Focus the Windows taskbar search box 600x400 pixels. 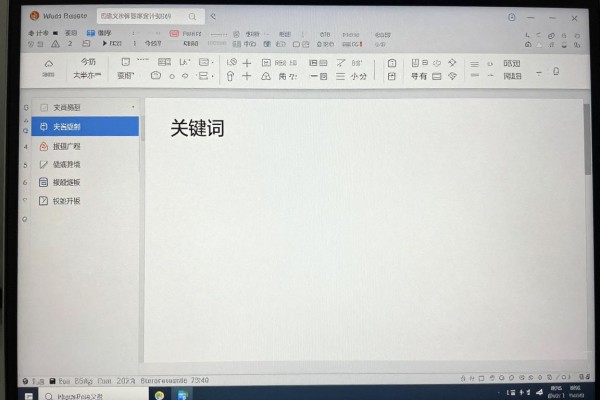(x=94, y=395)
